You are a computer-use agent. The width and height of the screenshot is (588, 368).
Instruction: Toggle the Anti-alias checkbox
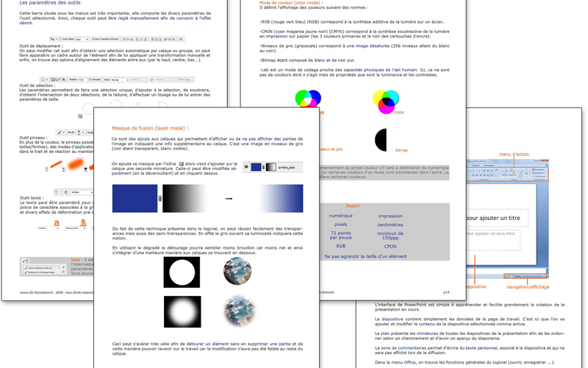click(90, 79)
